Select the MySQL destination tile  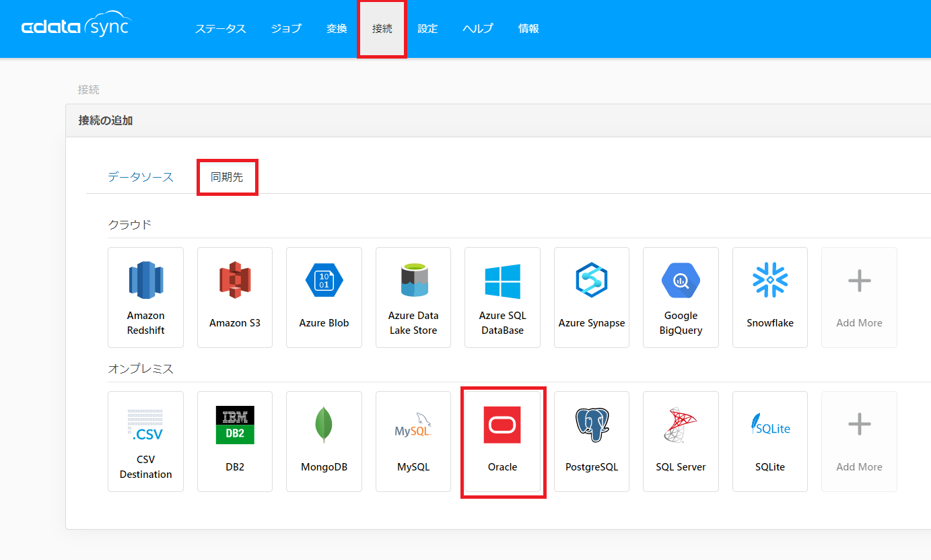click(413, 442)
